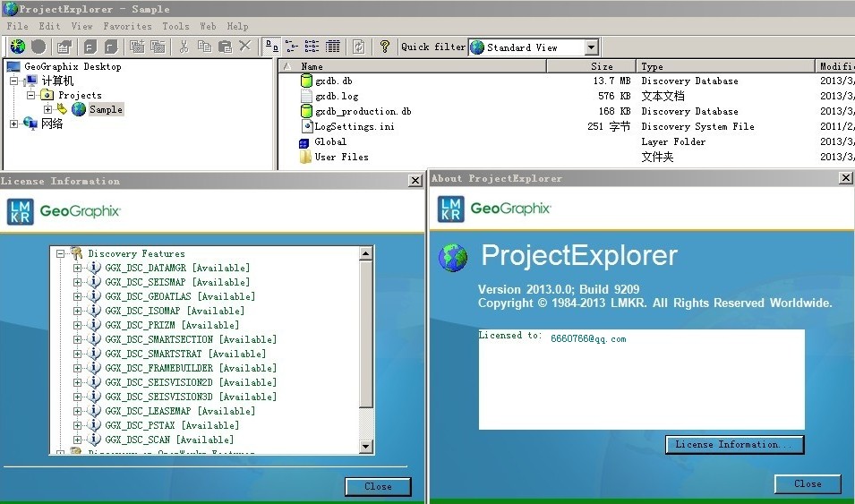This screenshot has width=855, height=504.
Task: Open the File menu
Action: (x=17, y=26)
